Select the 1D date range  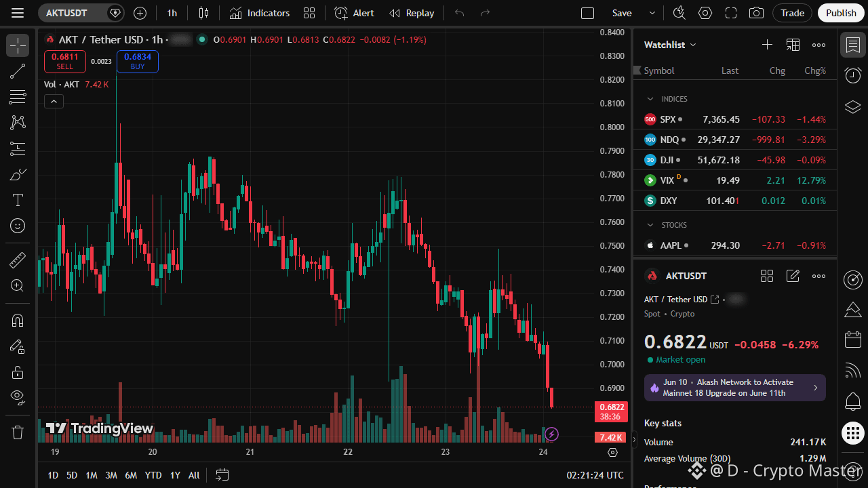(x=53, y=475)
